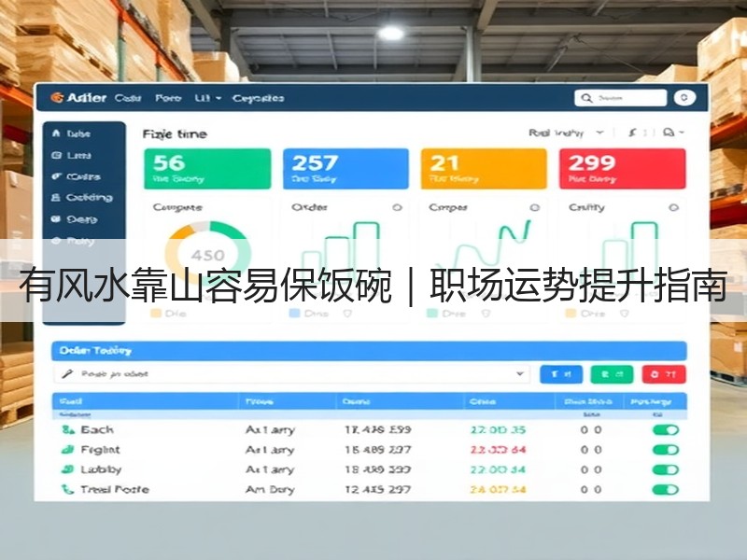Click the blue button beside the filter
This screenshot has width=747, height=560.
point(561,374)
